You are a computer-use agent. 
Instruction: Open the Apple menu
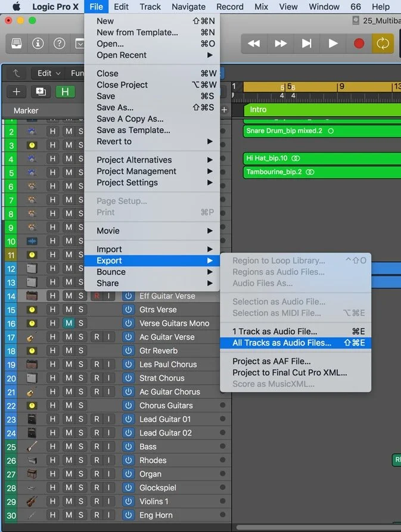pyautogui.click(x=16, y=7)
